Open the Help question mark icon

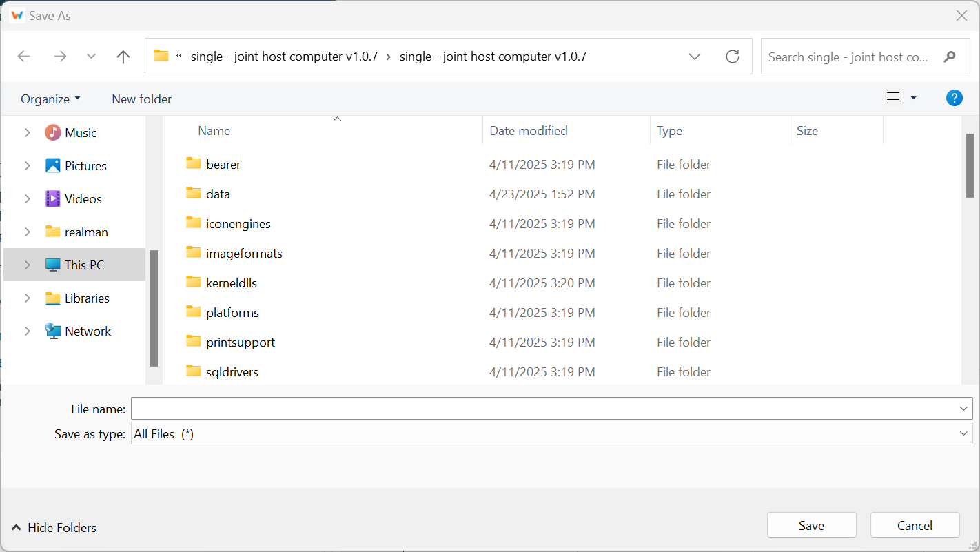tap(954, 99)
